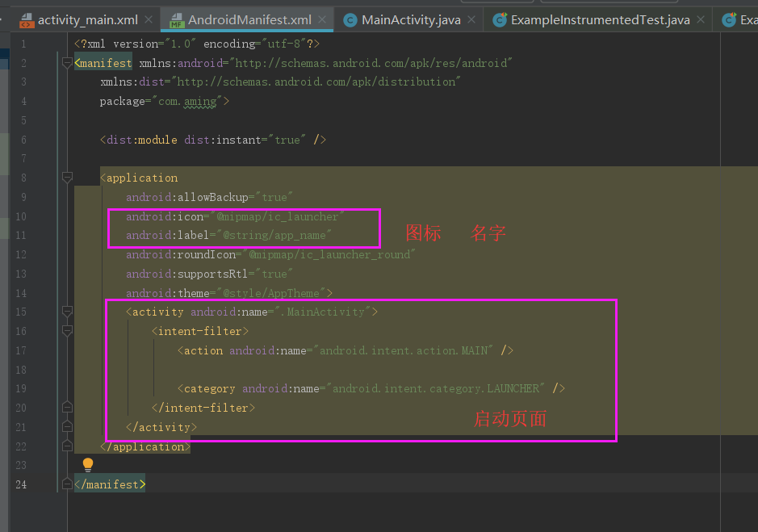Click the xml version declaration on line 1
The height and width of the screenshot is (532, 758).
point(197,44)
